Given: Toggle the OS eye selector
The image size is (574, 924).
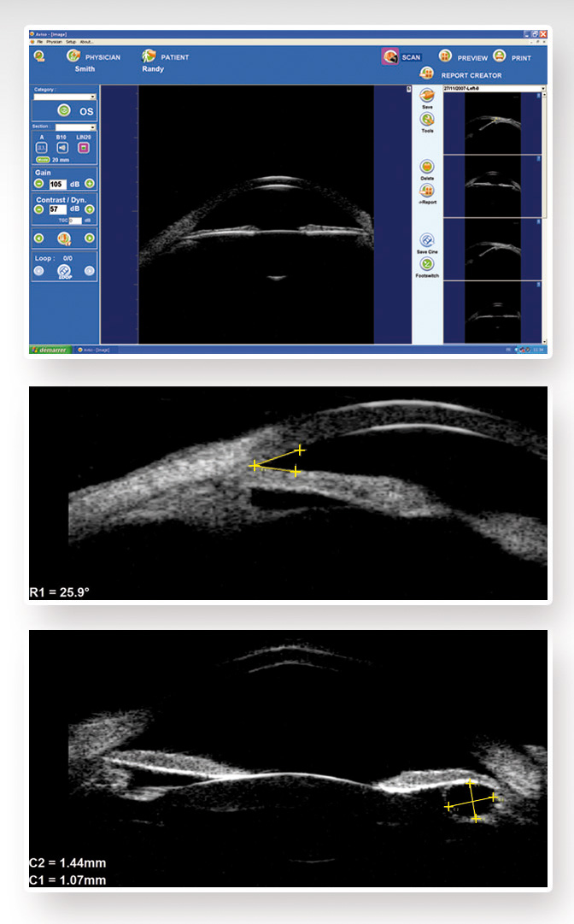Looking at the screenshot, I should click(x=63, y=110).
